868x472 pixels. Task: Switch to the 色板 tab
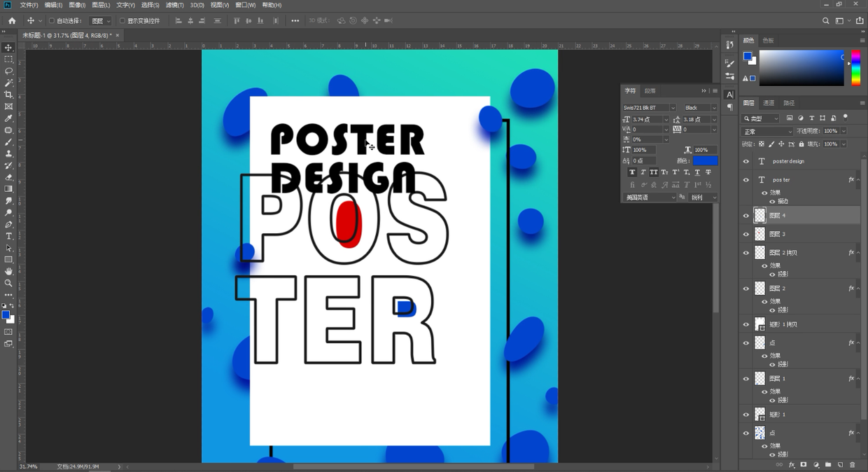coord(768,41)
